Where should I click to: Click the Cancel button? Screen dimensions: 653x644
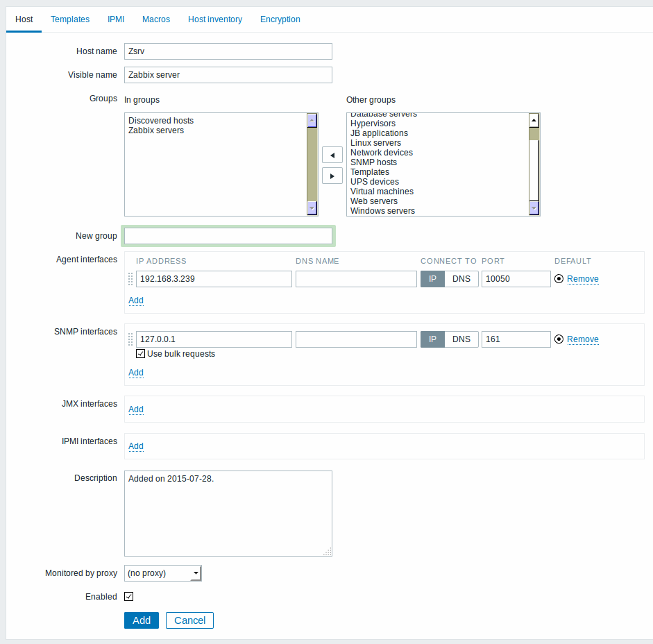189,620
